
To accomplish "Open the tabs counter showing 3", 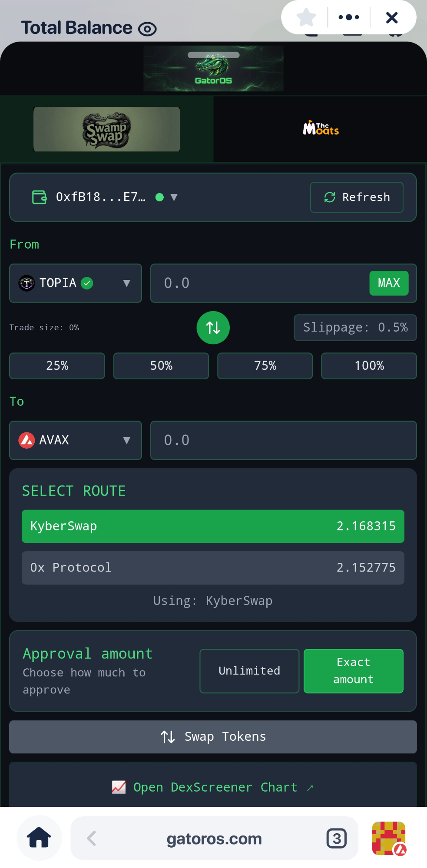I will point(337,838).
